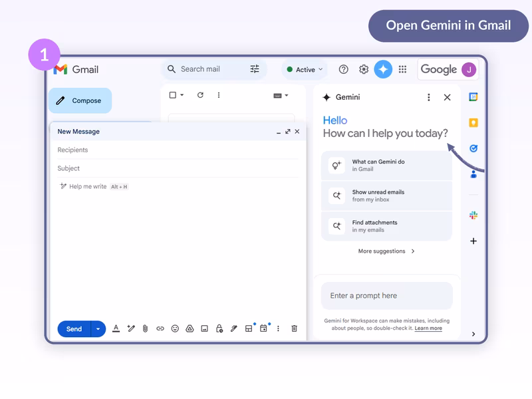Open more send options dropdown arrow

click(x=98, y=329)
